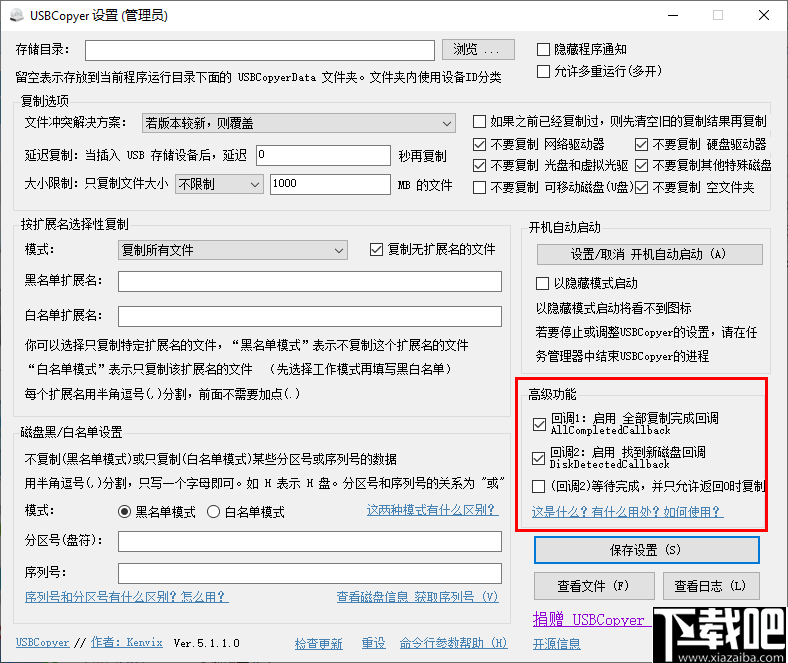
Task: Click 重设 reset link
Action: 373,643
